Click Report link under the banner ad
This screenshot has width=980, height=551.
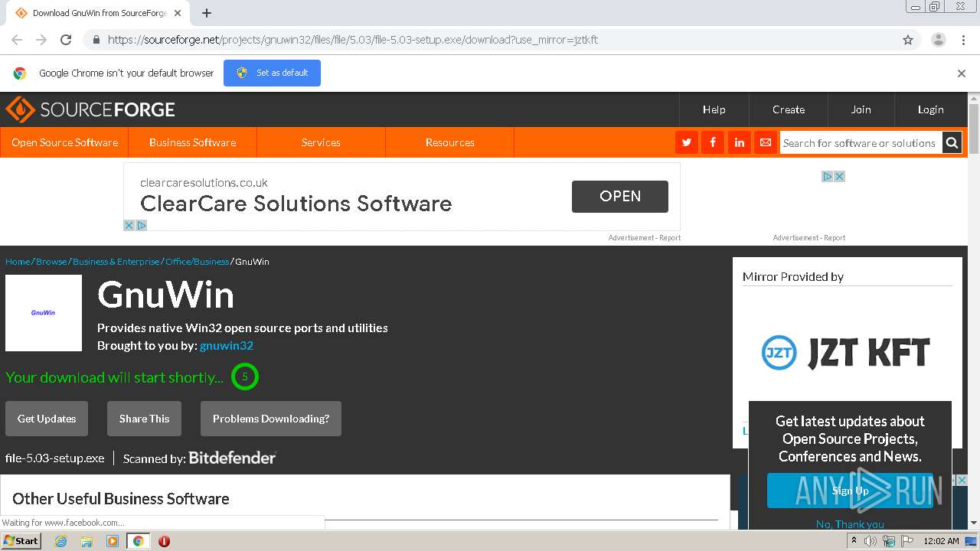point(670,238)
